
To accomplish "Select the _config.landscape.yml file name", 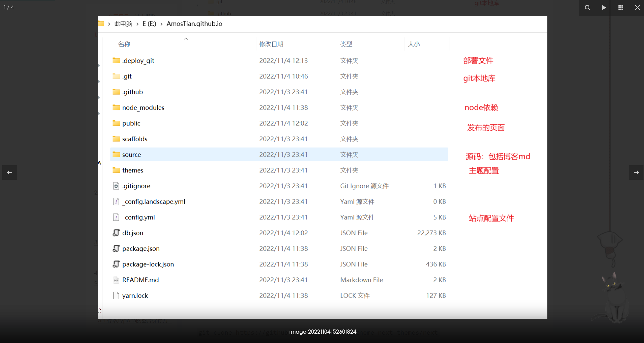I will pos(154,202).
